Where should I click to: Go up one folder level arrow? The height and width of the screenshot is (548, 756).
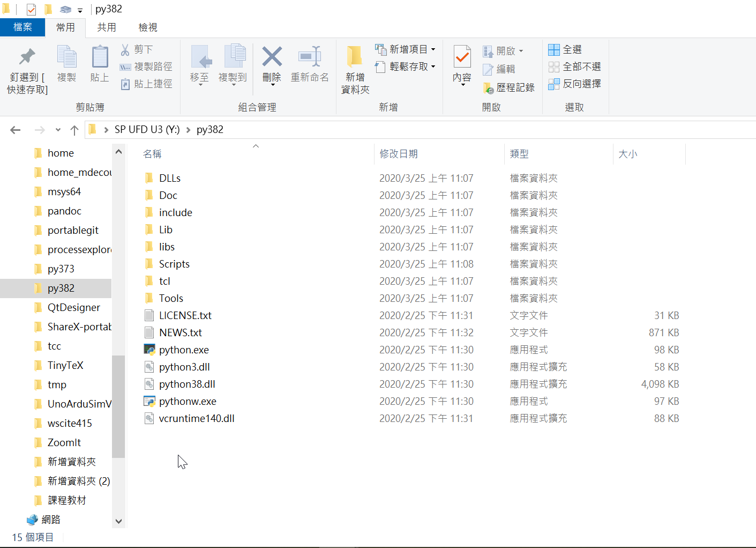point(74,130)
